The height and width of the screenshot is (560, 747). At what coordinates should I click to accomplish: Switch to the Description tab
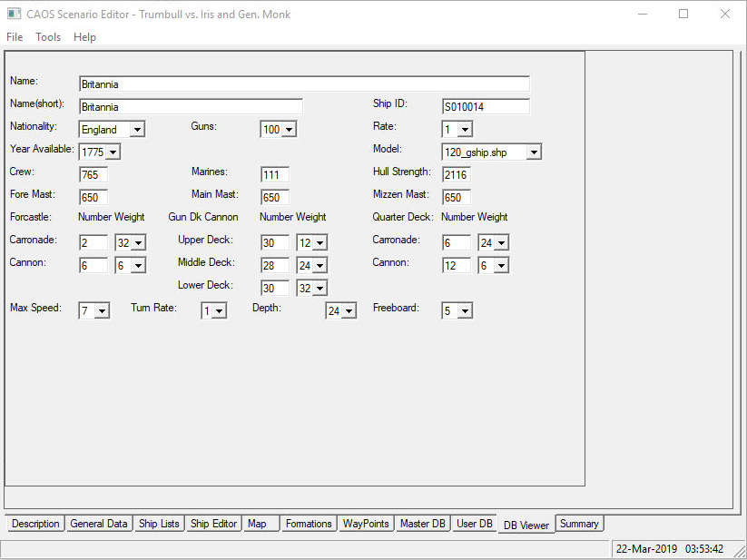click(x=35, y=524)
